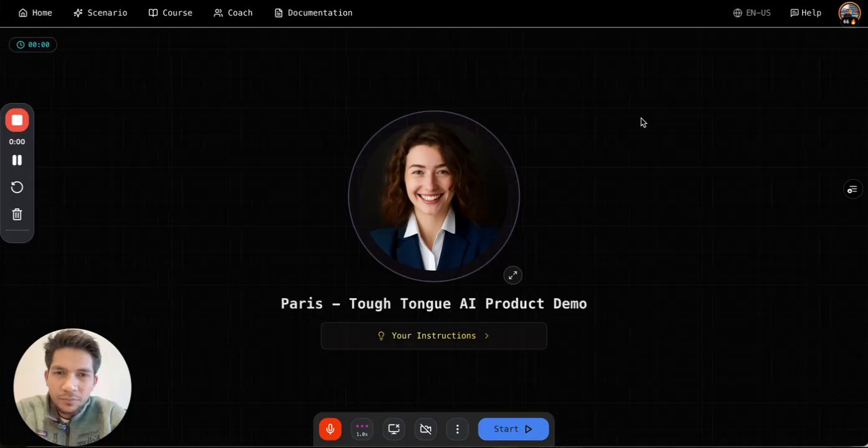Restart the recording
The image size is (868, 448).
pos(17,187)
